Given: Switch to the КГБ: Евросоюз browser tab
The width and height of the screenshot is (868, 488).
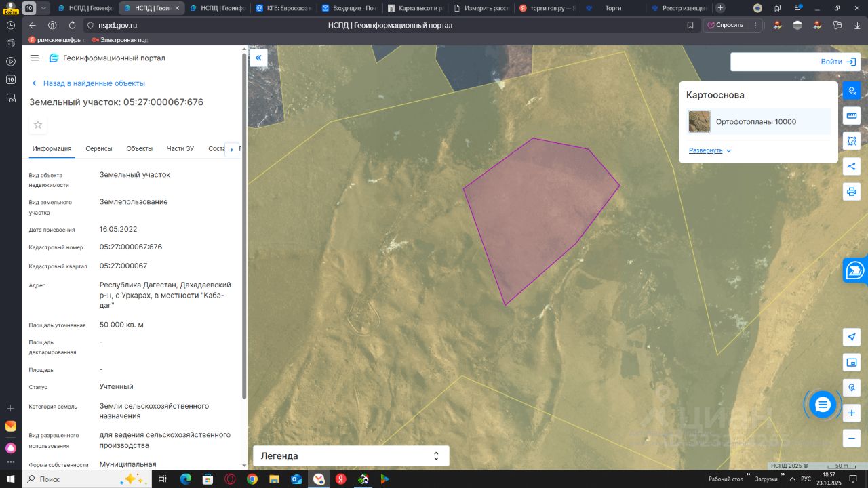Looking at the screenshot, I should click(x=283, y=8).
